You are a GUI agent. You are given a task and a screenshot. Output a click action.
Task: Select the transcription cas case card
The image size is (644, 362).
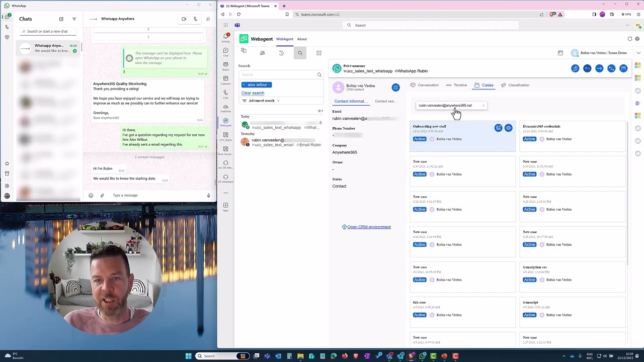573,277
